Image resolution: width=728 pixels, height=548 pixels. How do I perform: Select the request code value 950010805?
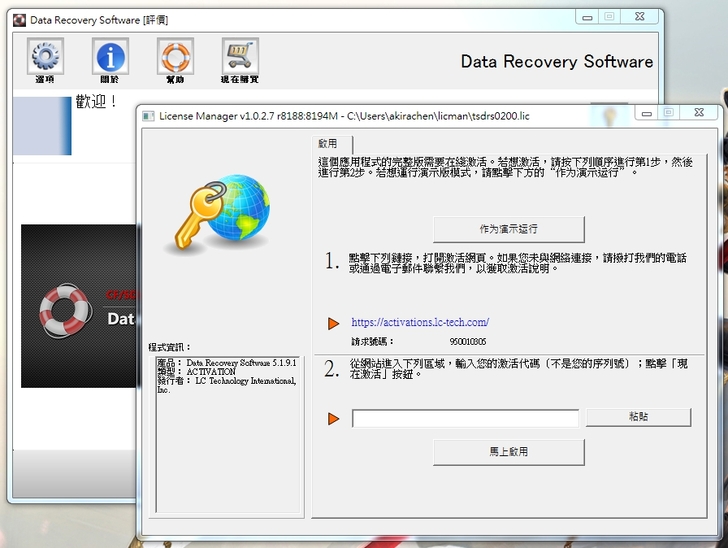[468, 342]
